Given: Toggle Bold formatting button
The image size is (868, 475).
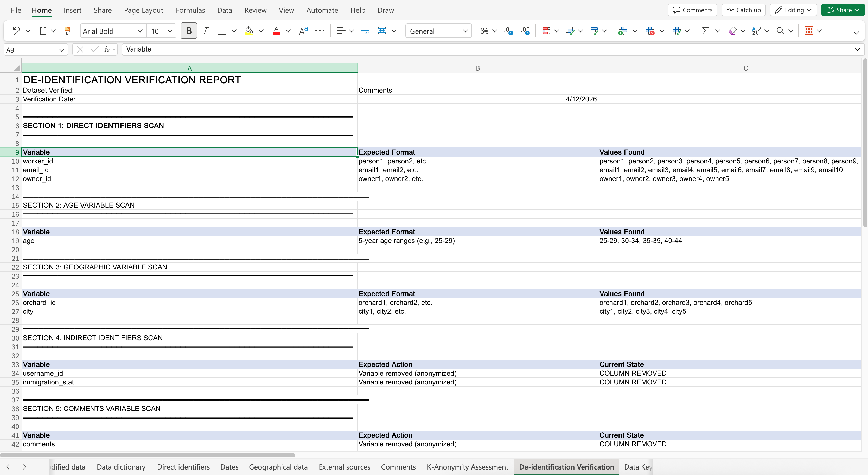Looking at the screenshot, I should coord(189,31).
